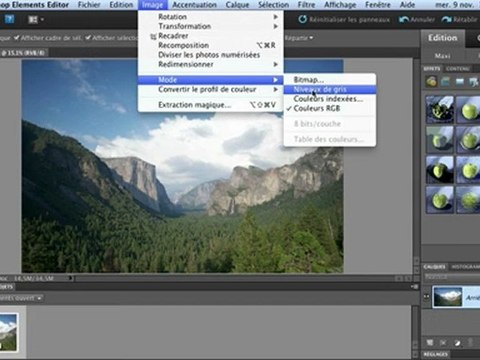
Task: Apply the apple effect thumbnail, fourth row left
Action: 440,200
